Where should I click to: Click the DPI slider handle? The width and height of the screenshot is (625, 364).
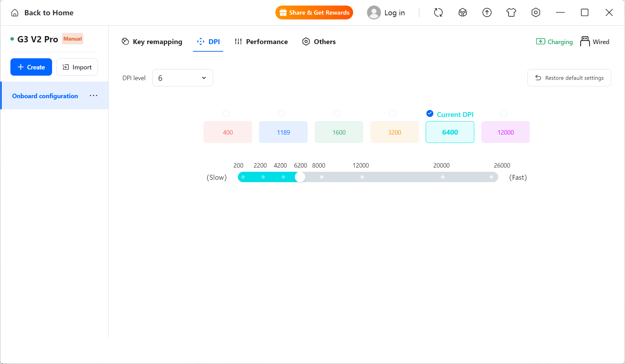(x=300, y=177)
